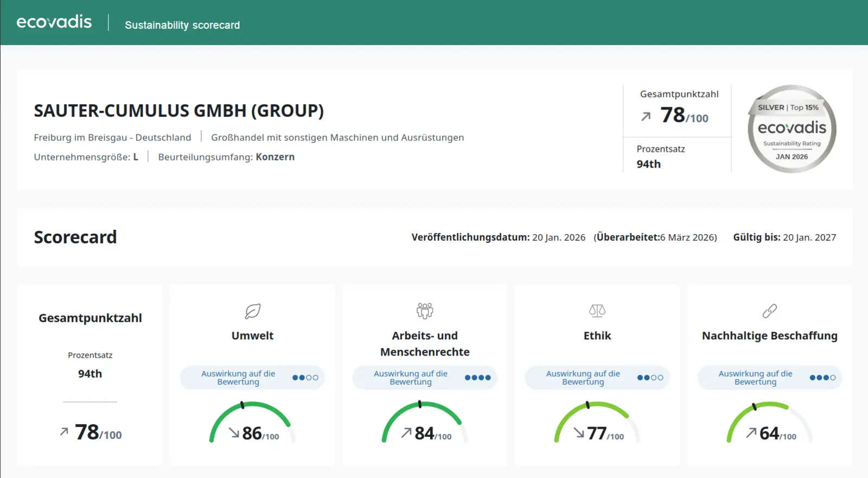Image resolution: width=868 pixels, height=478 pixels.
Task: Click the 78/100 score in the Gesamtpunktzahl card
Action: (98, 432)
